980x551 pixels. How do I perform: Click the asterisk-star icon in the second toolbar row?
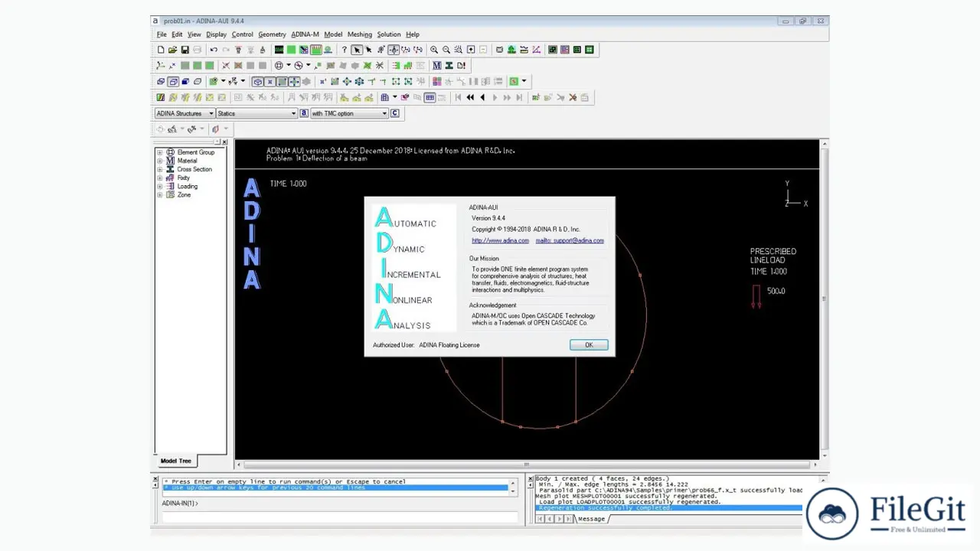click(379, 66)
